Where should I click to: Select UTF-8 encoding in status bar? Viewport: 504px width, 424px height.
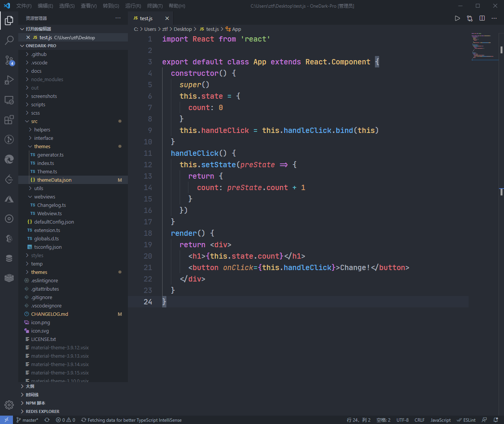(x=402, y=420)
